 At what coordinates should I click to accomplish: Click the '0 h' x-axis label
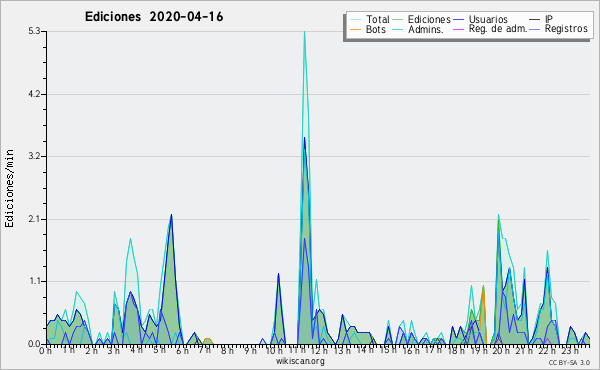point(45,350)
